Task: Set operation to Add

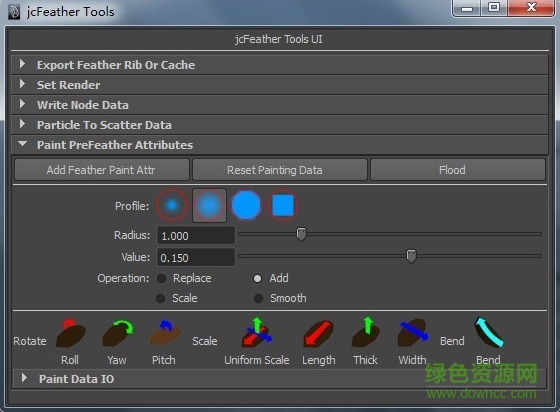Action: [258, 278]
